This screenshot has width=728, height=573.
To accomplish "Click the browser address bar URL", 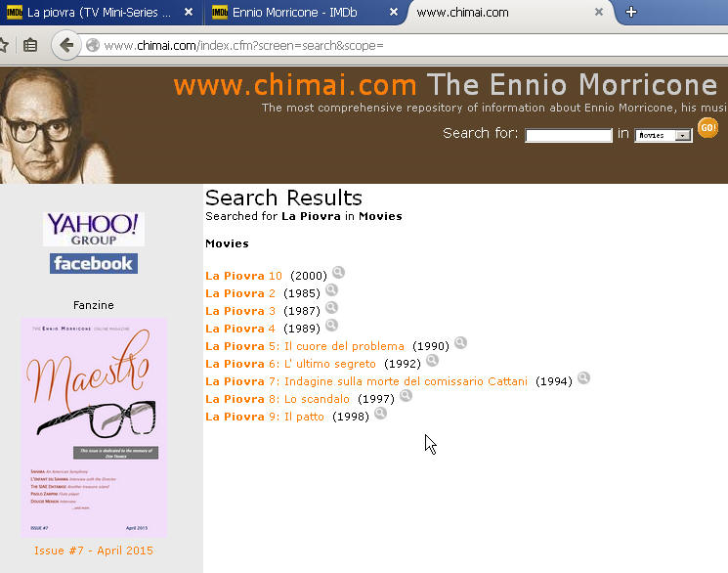I will tap(243, 46).
